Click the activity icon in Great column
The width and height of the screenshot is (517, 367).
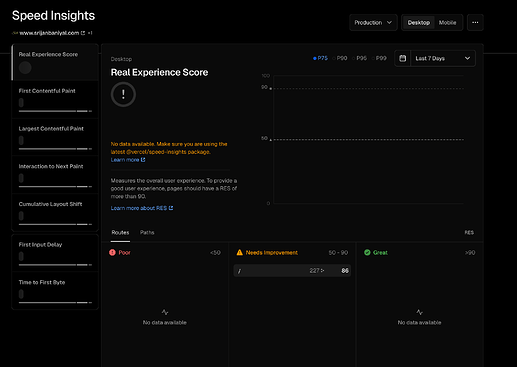419,312
